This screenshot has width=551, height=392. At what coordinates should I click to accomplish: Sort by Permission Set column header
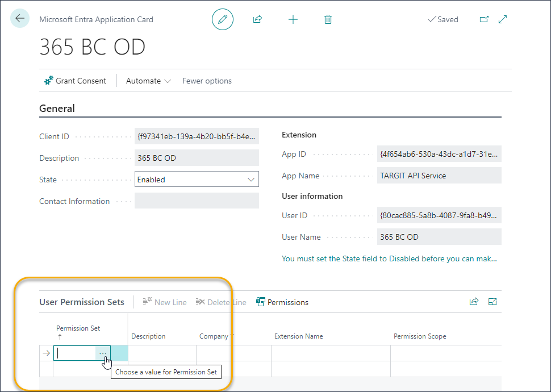[78, 328]
